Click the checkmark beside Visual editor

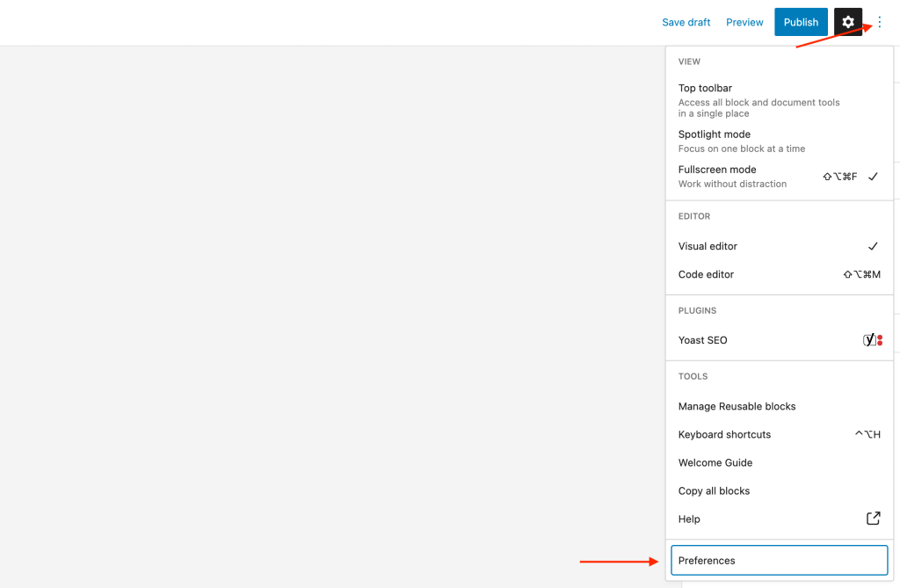pos(873,246)
